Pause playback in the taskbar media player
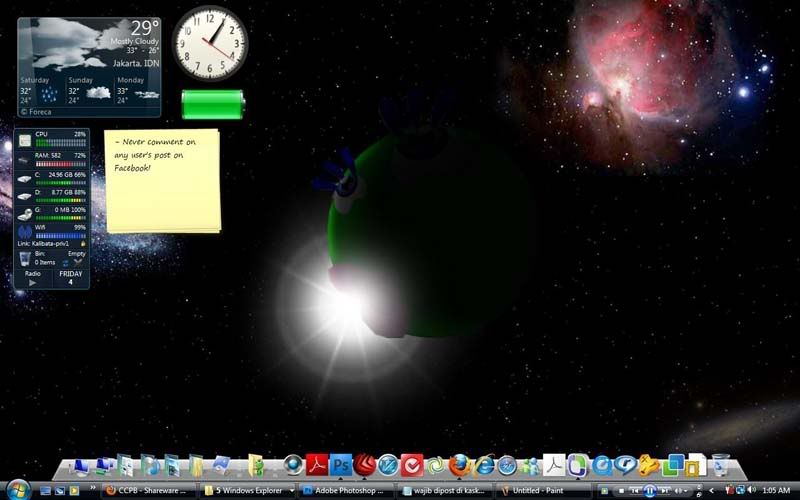800x500 pixels. click(x=649, y=491)
